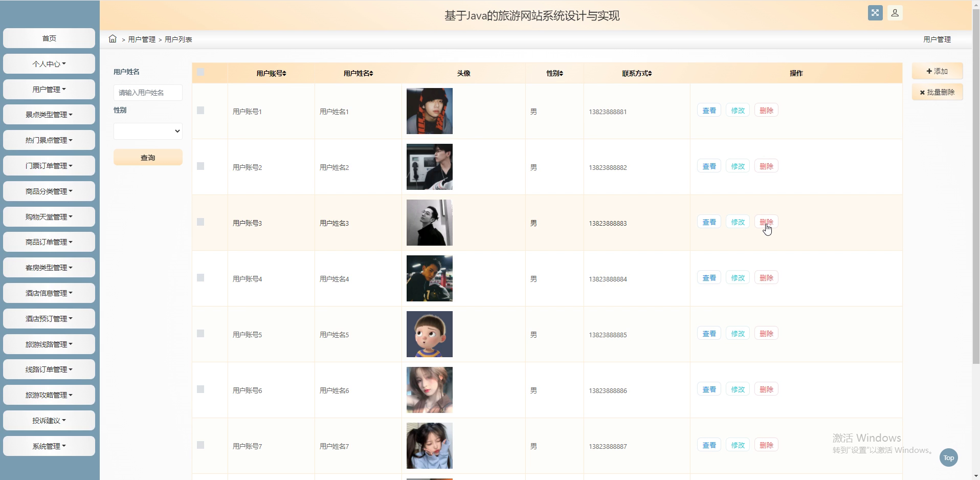Expand the 旅游线路管理 sidebar menu
The height and width of the screenshot is (480, 980).
tap(49, 344)
